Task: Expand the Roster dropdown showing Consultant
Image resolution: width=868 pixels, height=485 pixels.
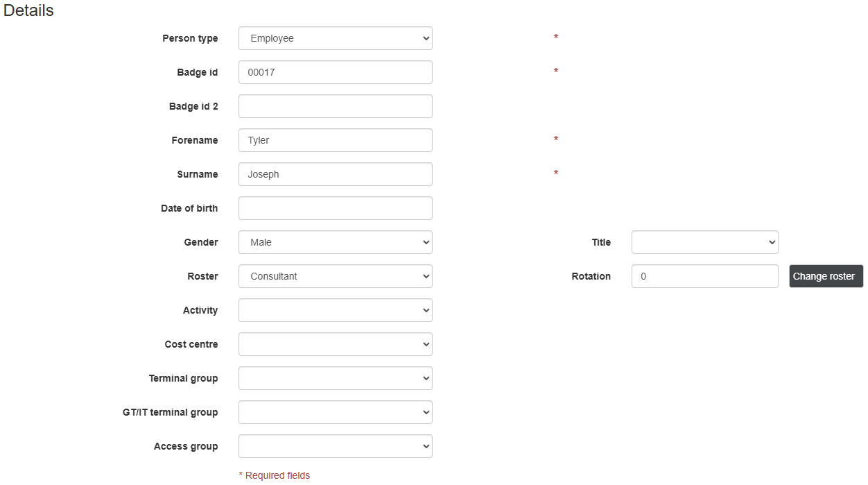Action: 335,276
